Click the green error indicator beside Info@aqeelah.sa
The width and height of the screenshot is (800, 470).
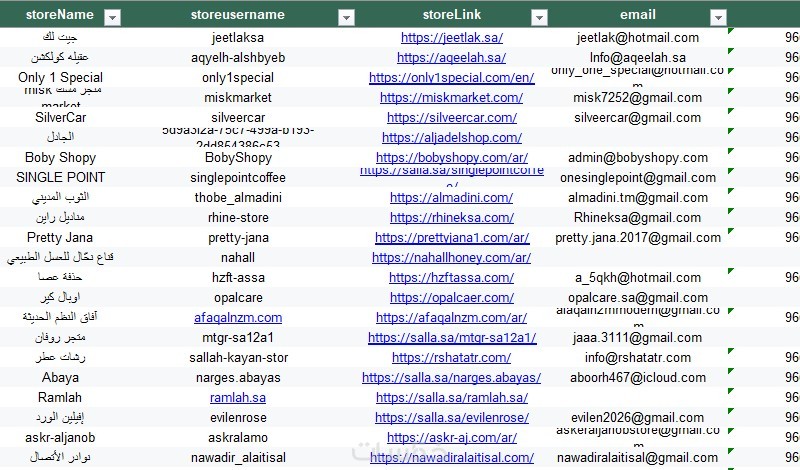click(731, 51)
